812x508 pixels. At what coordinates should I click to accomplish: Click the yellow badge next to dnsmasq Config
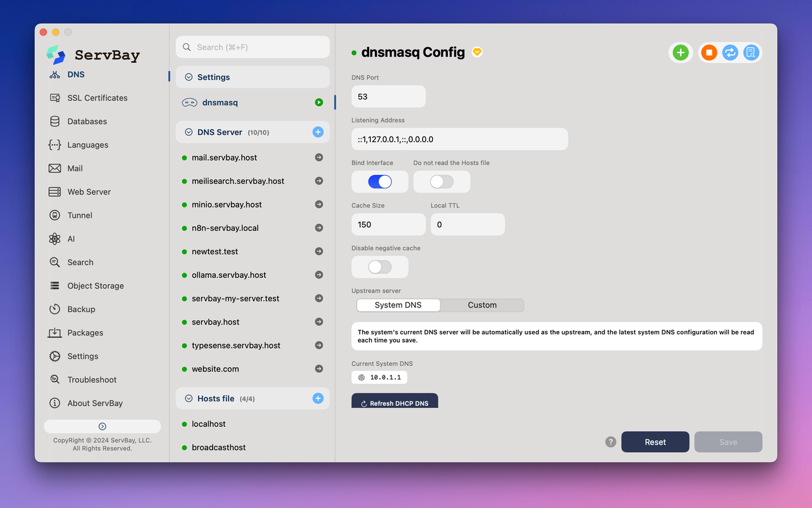[477, 53]
